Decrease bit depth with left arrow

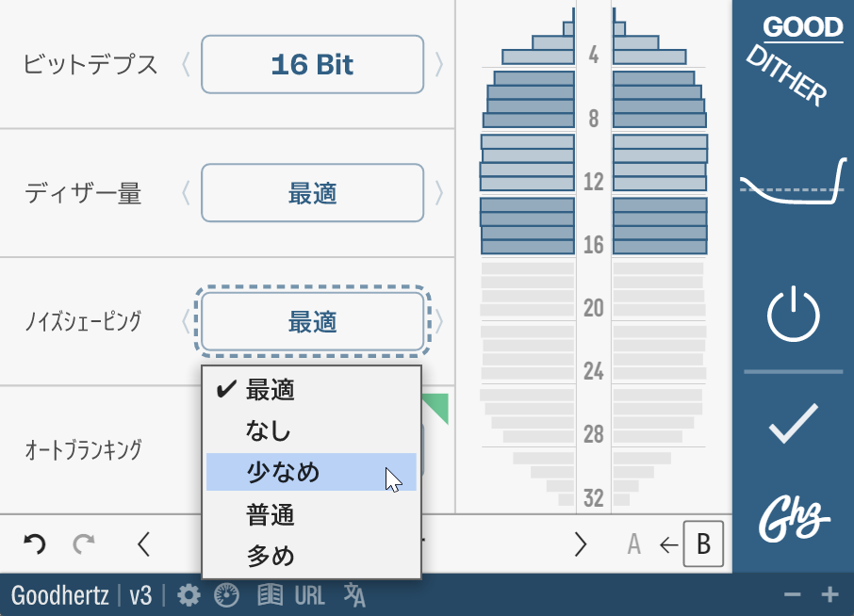(186, 64)
